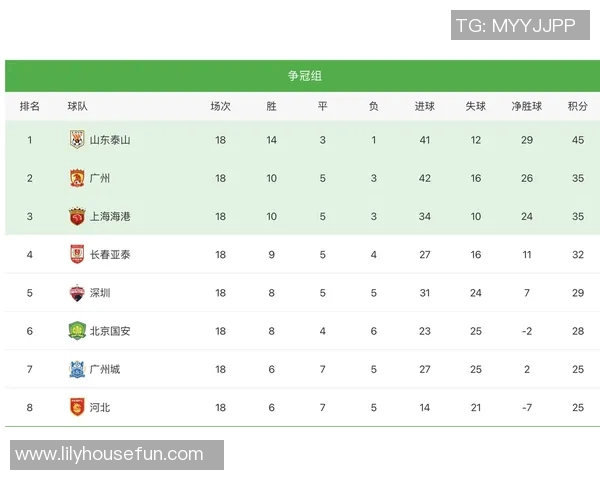This screenshot has width=600, height=480.
Task: Click the 胜 wins column header
Action: 271,106
